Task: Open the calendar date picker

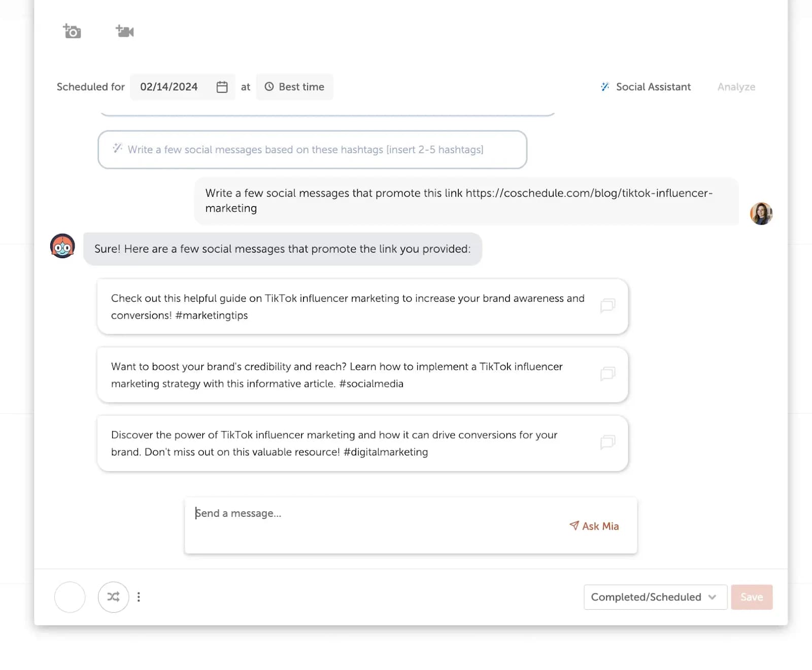Action: pyautogui.click(x=222, y=87)
